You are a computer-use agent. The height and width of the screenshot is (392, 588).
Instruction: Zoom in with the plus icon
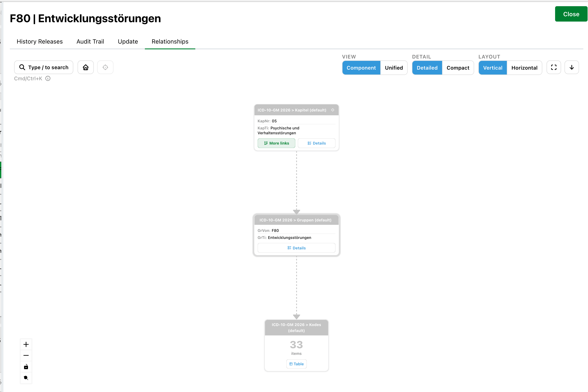26,344
